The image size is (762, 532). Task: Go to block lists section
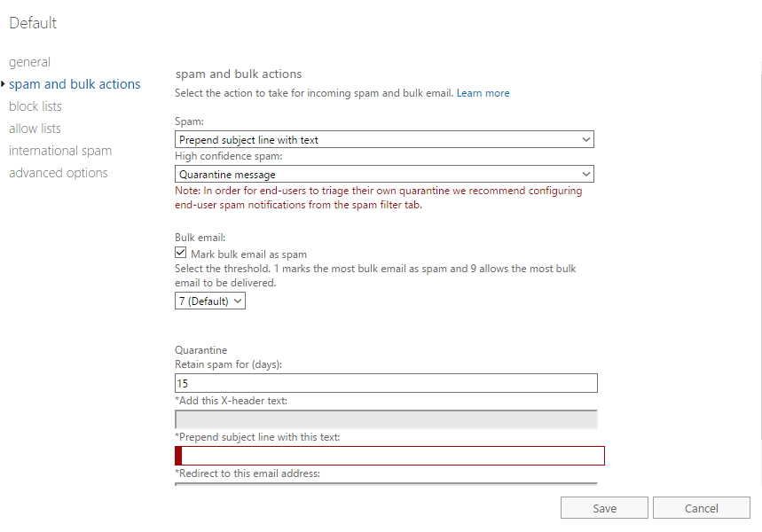click(x=35, y=106)
